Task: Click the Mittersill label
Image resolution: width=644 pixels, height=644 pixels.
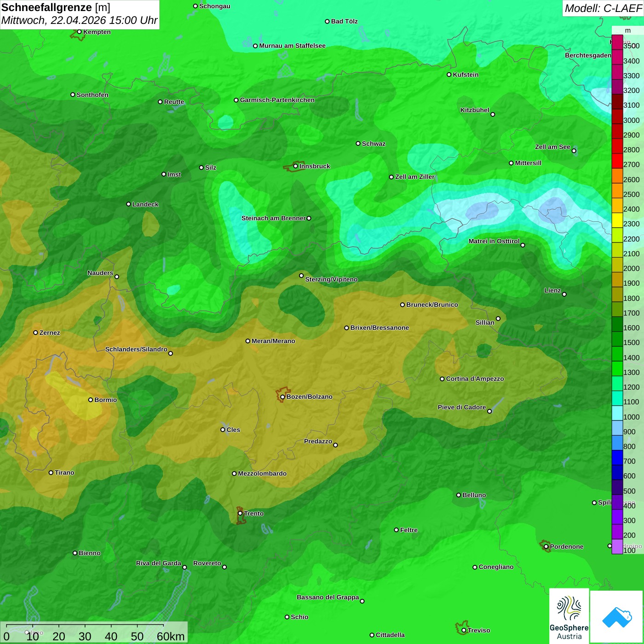Action: pos(528,163)
